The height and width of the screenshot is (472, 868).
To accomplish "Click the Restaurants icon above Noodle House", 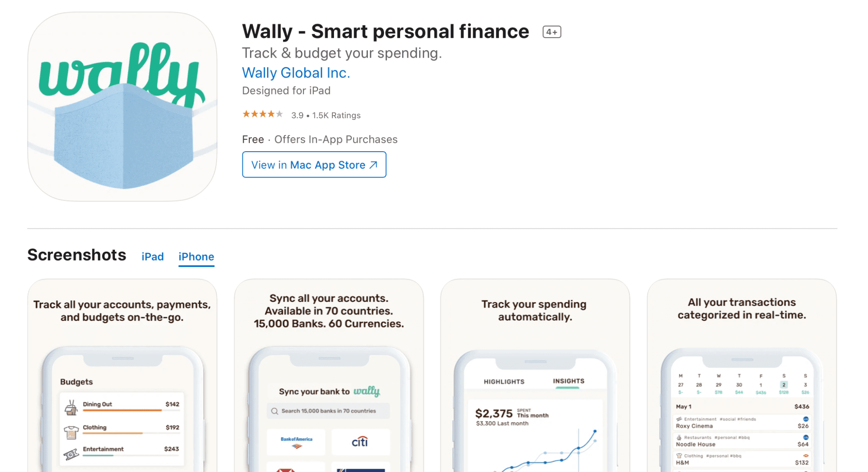I will pos(679,438).
